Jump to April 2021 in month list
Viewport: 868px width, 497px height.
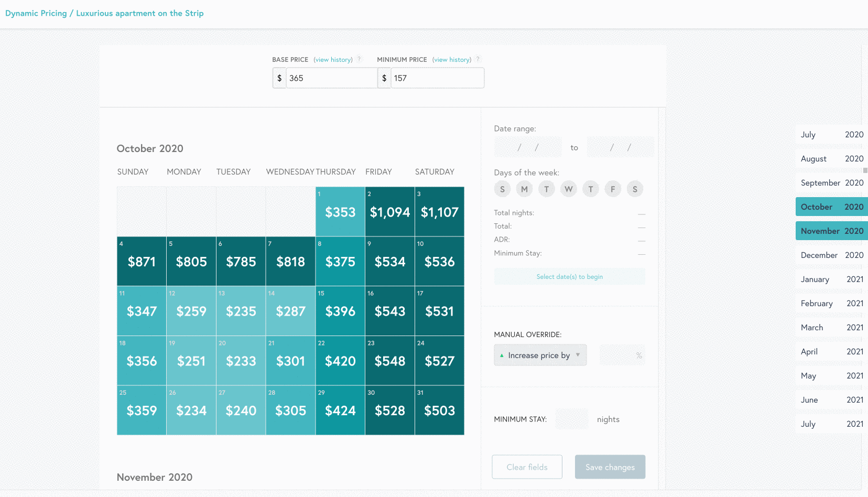tap(832, 351)
